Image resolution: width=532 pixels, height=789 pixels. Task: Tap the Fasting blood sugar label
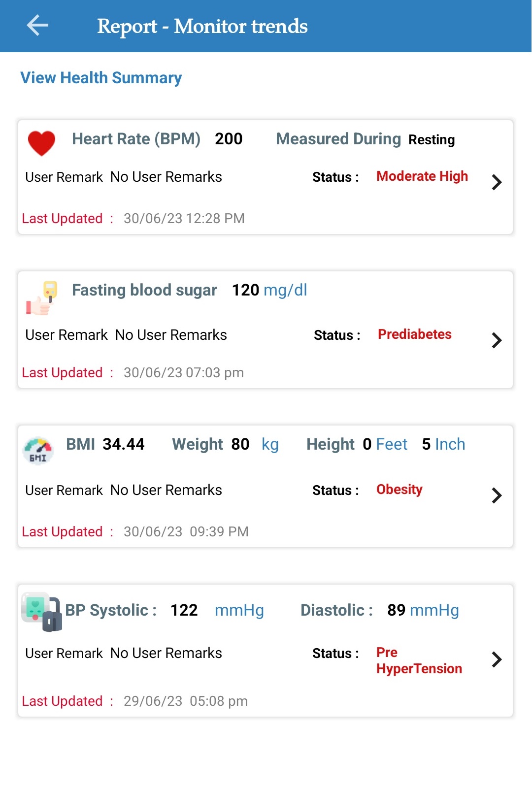(144, 290)
